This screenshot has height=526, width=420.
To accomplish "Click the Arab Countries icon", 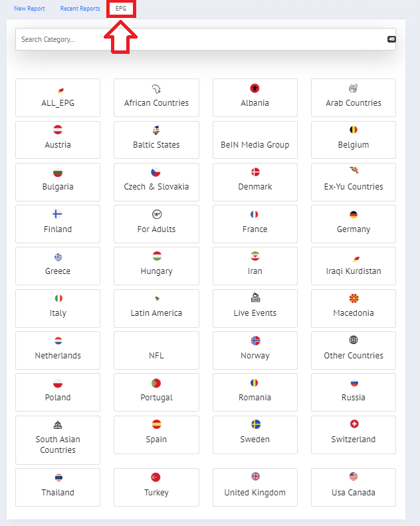I will pos(354,88).
